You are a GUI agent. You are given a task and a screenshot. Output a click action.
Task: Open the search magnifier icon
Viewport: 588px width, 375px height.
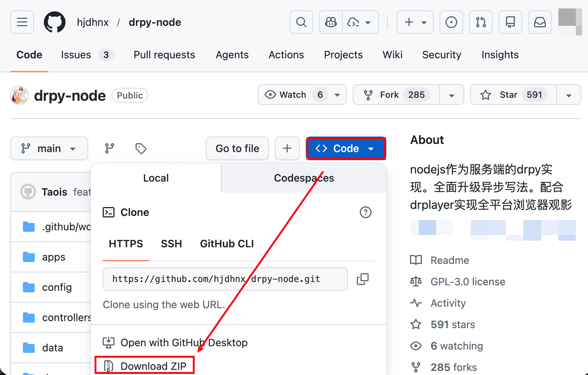click(x=301, y=22)
